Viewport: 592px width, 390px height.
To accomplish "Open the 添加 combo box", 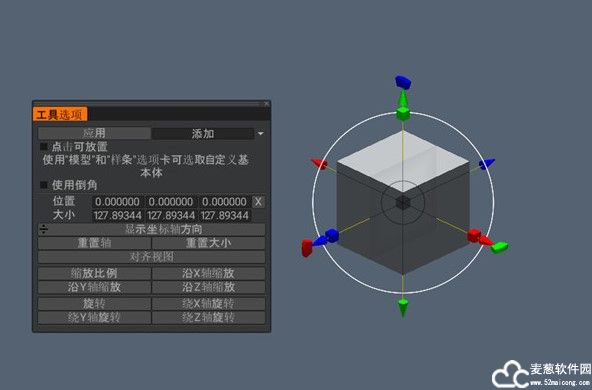I will (x=203, y=134).
